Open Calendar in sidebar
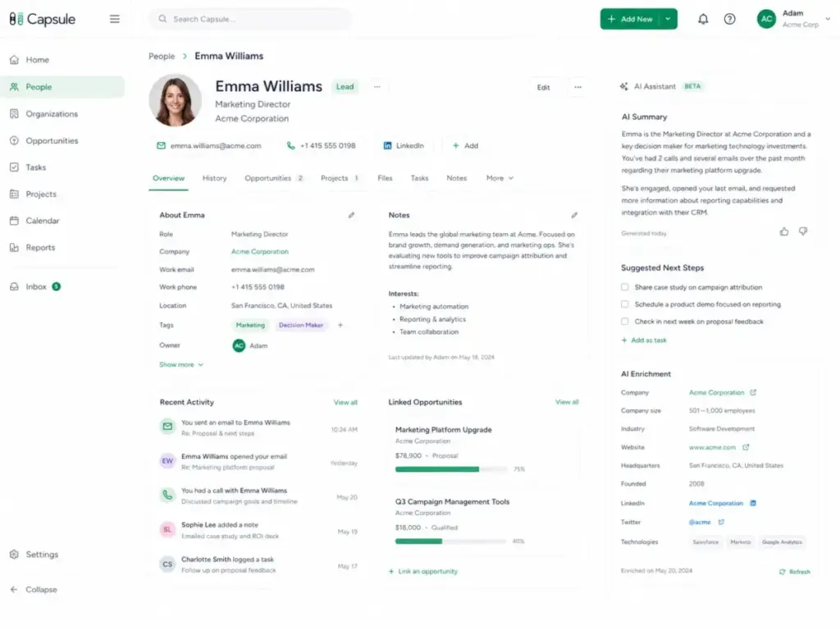 coord(62,221)
